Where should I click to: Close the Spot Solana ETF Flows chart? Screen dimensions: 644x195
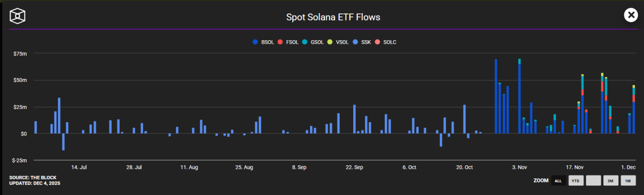631,15
